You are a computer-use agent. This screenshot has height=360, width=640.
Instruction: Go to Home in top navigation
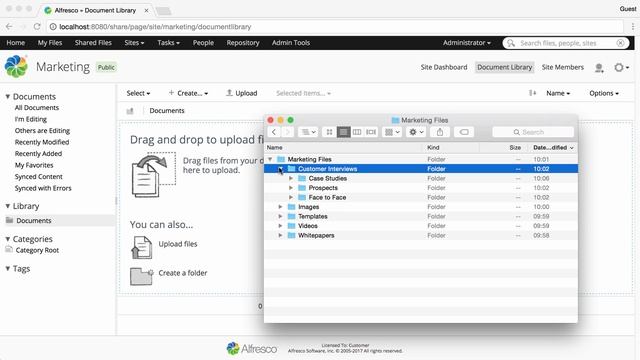click(x=16, y=42)
